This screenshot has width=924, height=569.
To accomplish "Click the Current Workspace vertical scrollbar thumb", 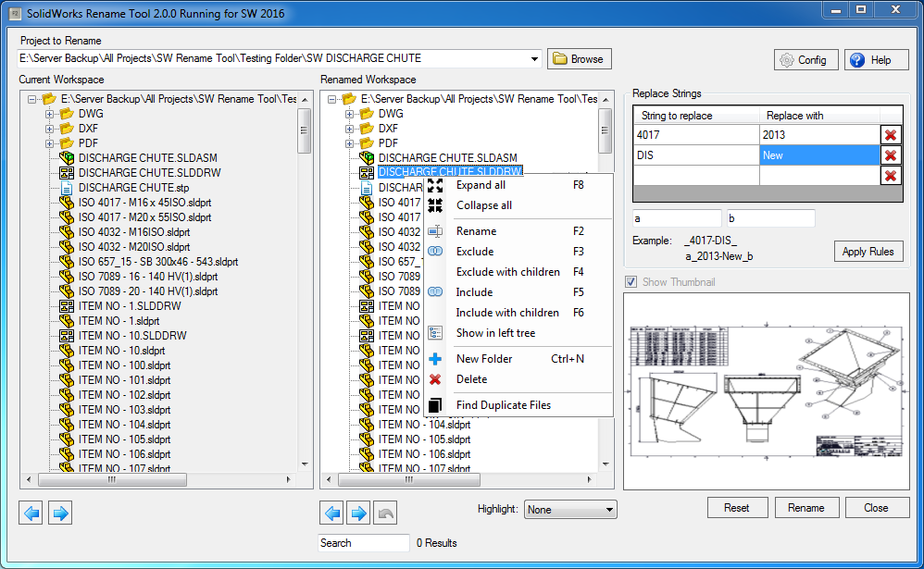I will click(x=304, y=130).
